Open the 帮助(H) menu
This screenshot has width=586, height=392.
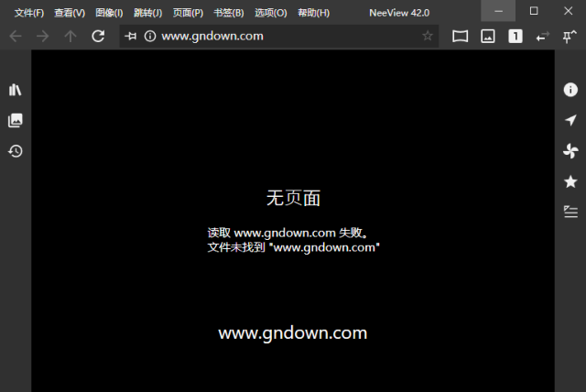click(x=313, y=13)
